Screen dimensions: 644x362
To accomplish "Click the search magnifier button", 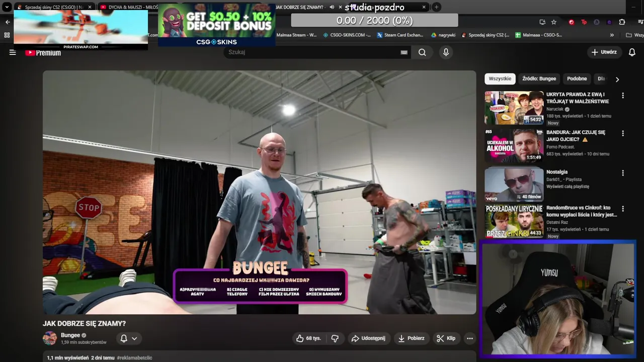I will (x=422, y=52).
